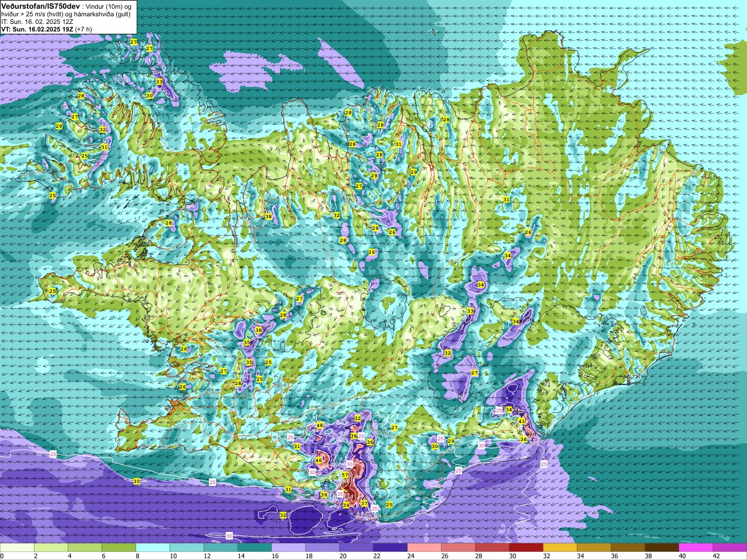
Task: Click the 26–28 m/s salmon legend segment
Action: click(458, 548)
